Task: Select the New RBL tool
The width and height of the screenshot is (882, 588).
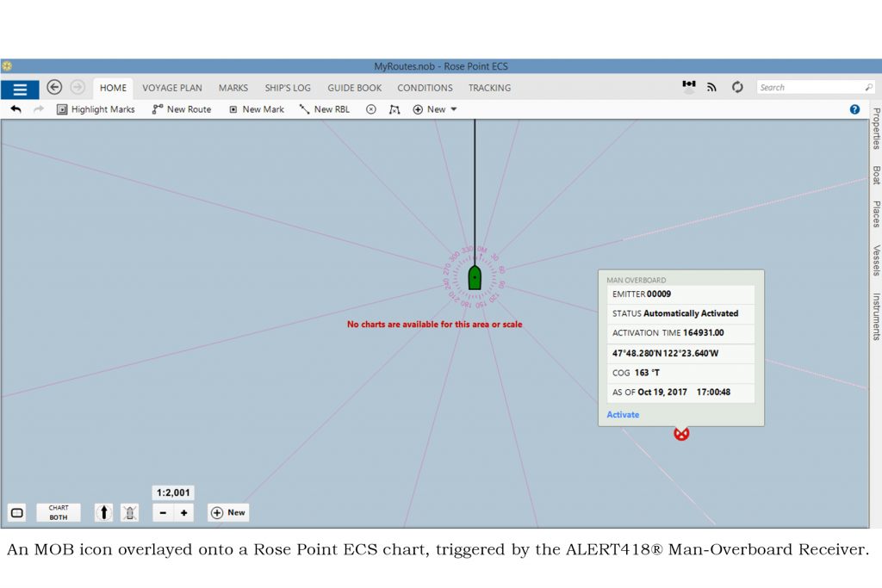Action: coord(324,109)
